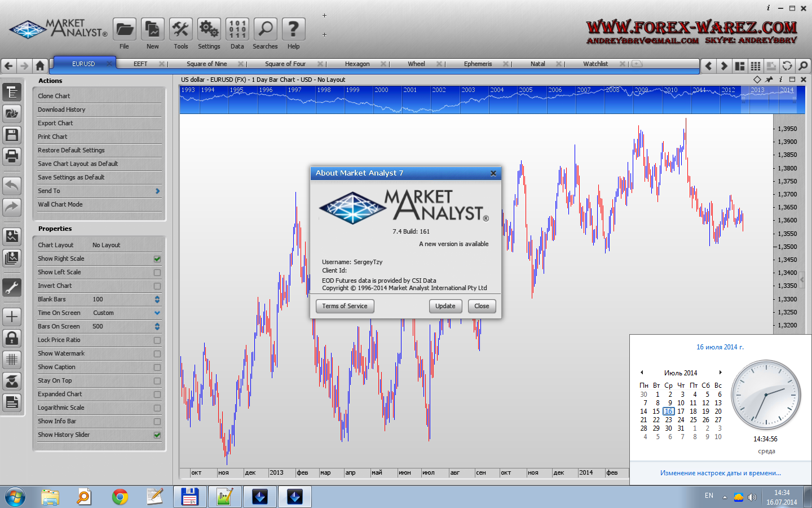This screenshot has width=812, height=508.
Task: Click the Home navigation icon
Action: (39, 65)
